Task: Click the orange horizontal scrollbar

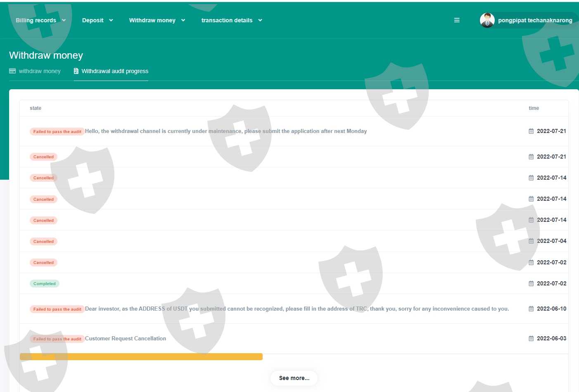Action: tap(141, 356)
